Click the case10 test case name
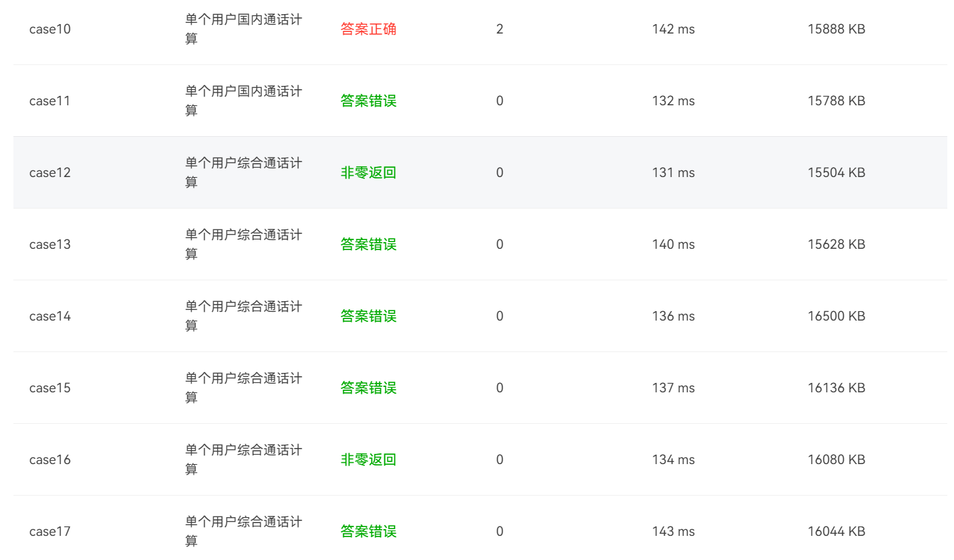This screenshot has height=560, width=954. tap(50, 30)
